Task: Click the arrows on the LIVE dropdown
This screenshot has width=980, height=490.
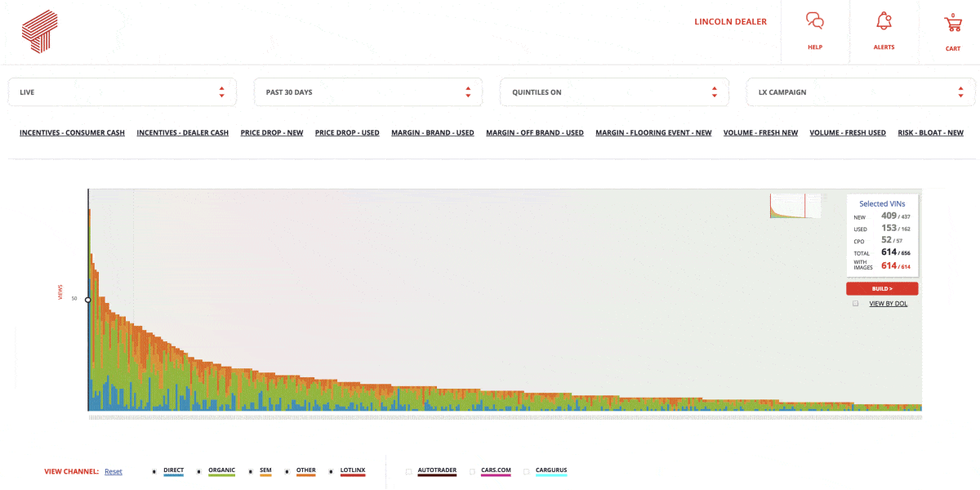Action: pyautogui.click(x=221, y=92)
